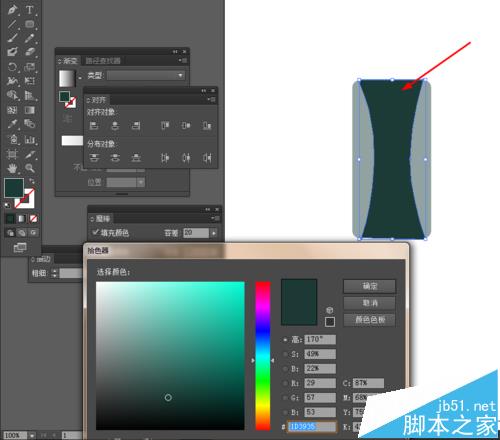Select the Blend tool
The height and width of the screenshot is (440, 500).
click(30, 124)
